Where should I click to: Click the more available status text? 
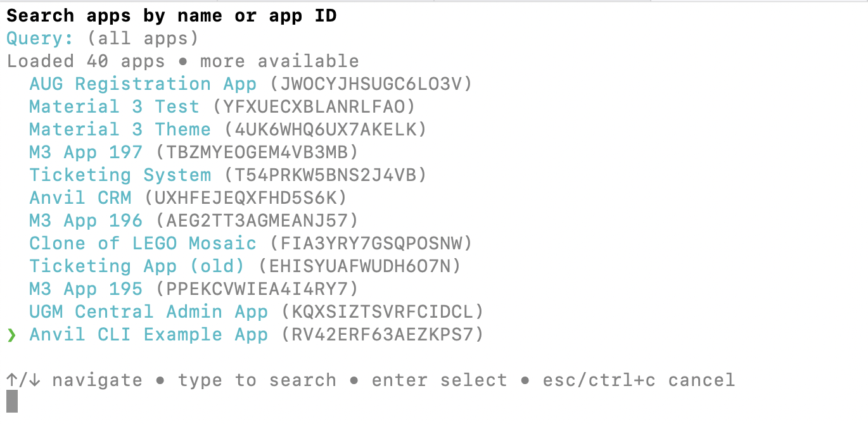point(278,61)
